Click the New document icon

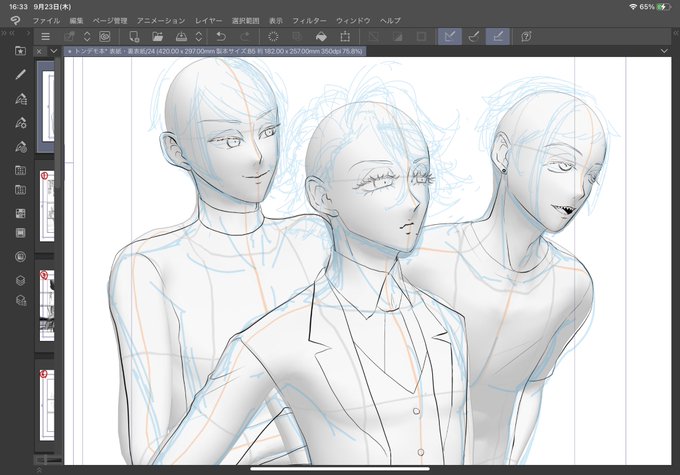click(x=134, y=37)
